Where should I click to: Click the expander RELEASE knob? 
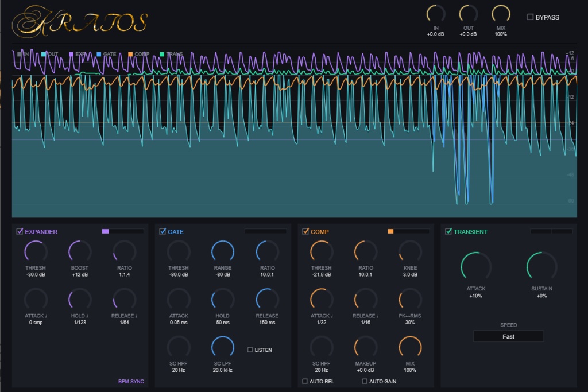point(125,300)
